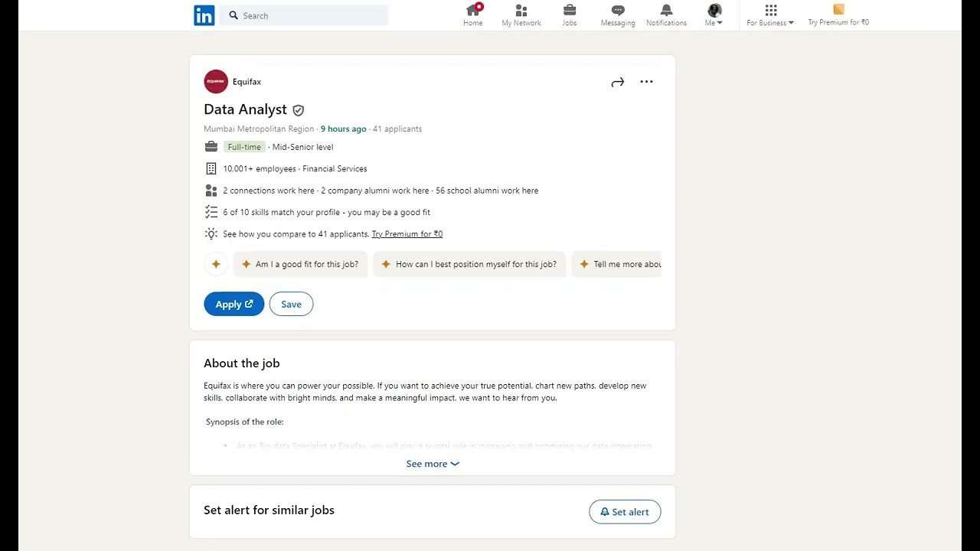Click 'Mid-Senior level' seniority text
The width and height of the screenshot is (980, 551).
tap(303, 147)
